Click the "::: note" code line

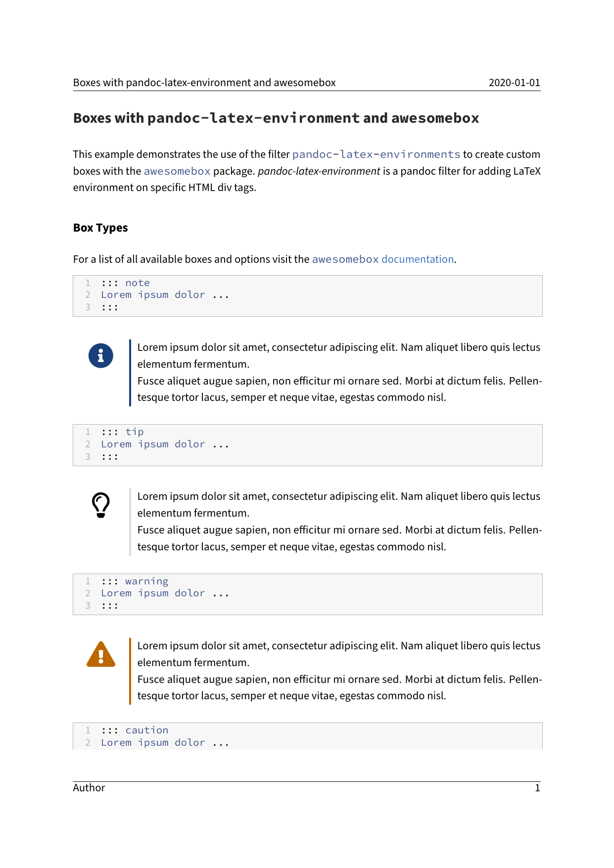126,283
